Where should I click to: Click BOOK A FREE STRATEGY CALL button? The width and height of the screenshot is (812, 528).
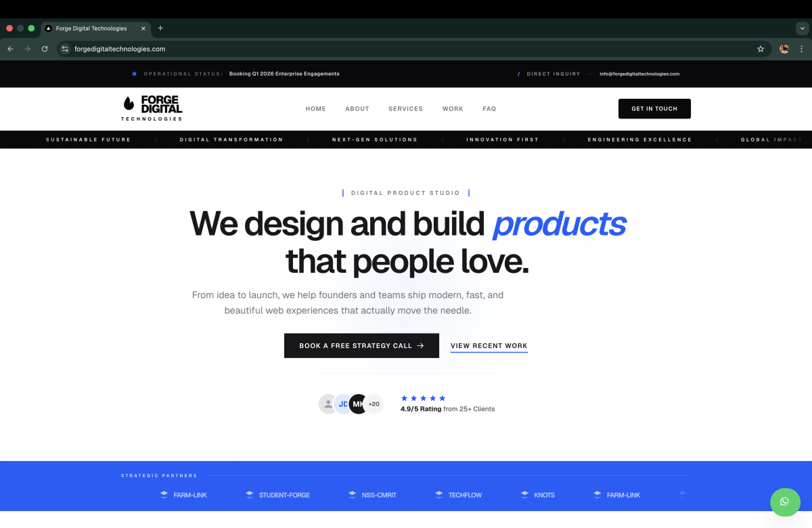(x=361, y=345)
